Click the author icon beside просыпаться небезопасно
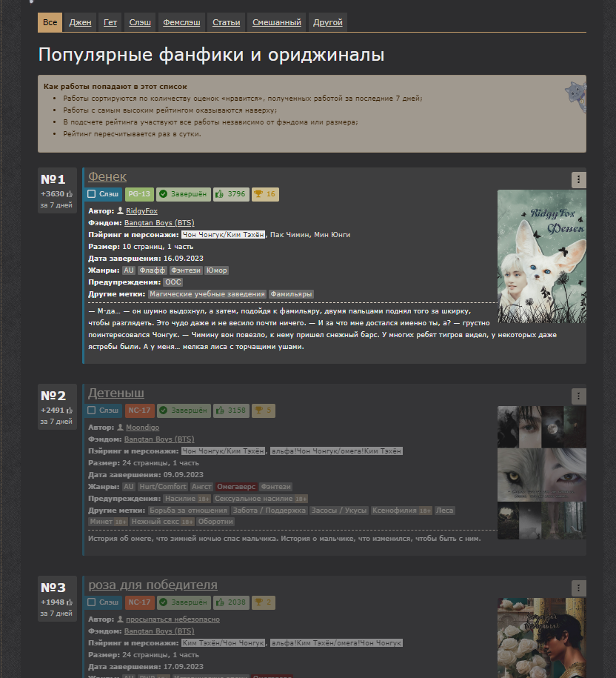The height and width of the screenshot is (678, 616). (121, 619)
